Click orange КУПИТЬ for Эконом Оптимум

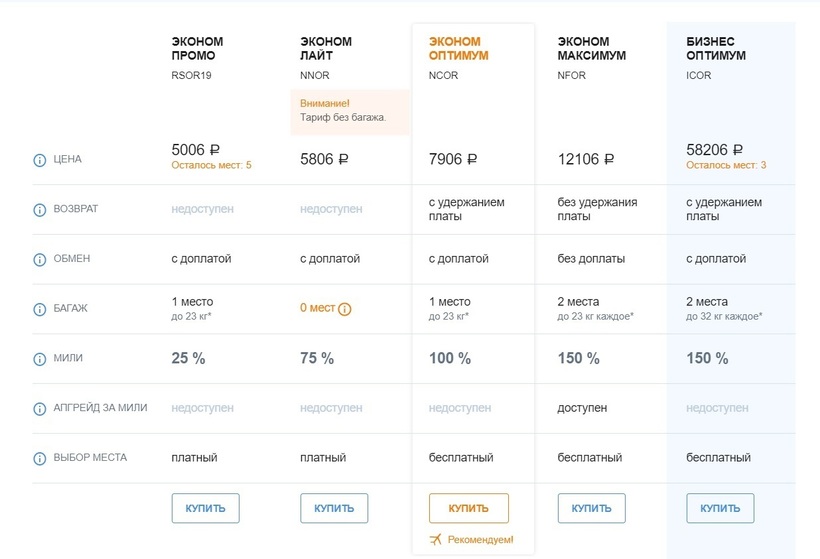(468, 508)
